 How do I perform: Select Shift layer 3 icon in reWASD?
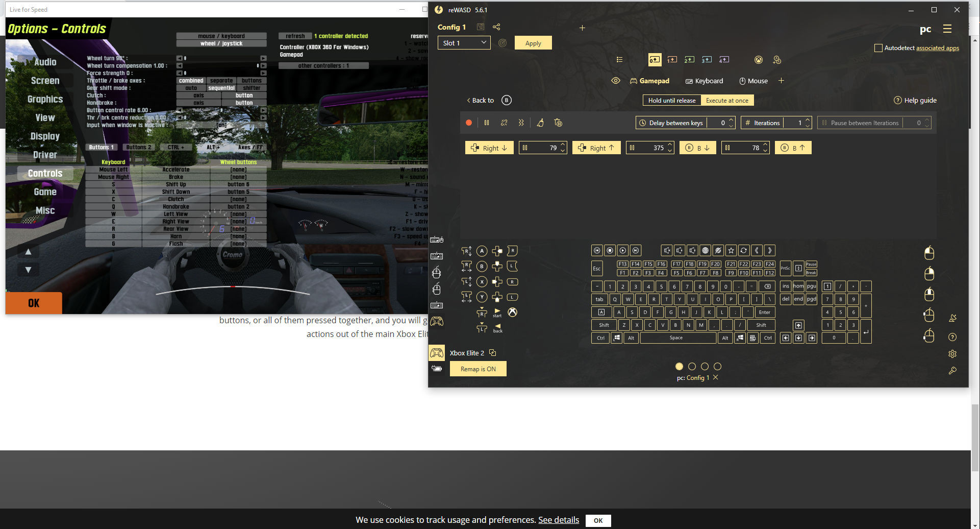[x=707, y=60]
